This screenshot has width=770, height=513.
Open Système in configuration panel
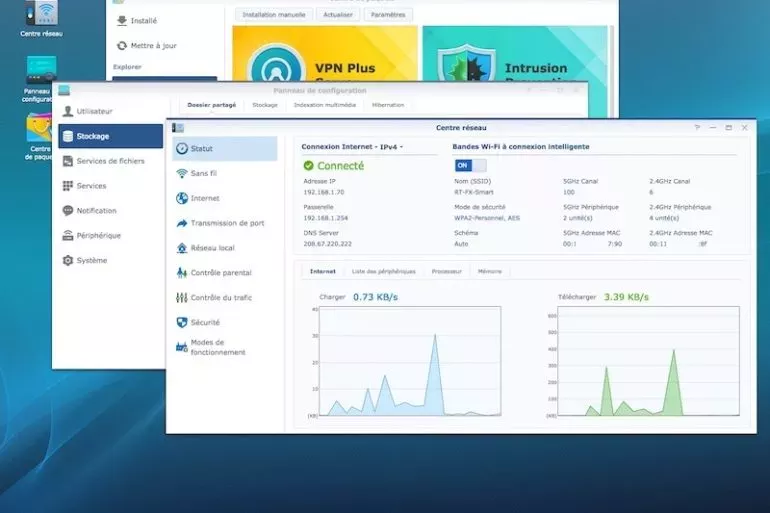(110, 260)
